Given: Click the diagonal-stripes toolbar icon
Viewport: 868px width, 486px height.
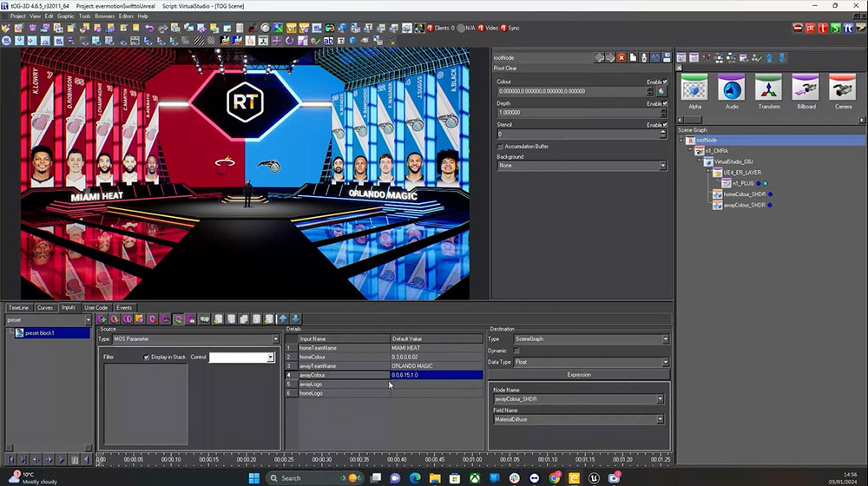Looking at the screenshot, I should 199,41.
